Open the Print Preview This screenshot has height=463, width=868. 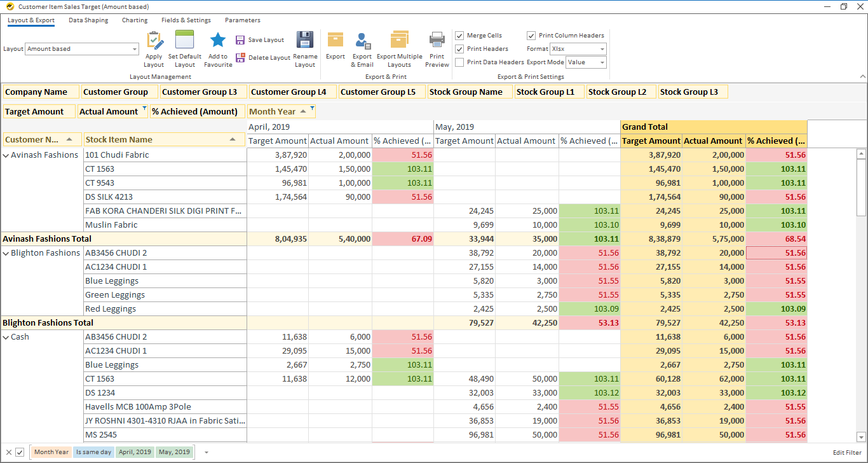click(437, 41)
